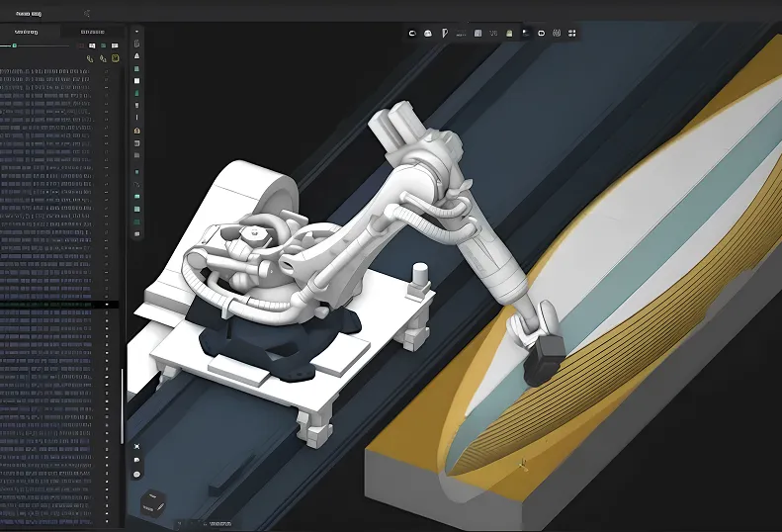Select the active first tab in left panel

pos(25,32)
